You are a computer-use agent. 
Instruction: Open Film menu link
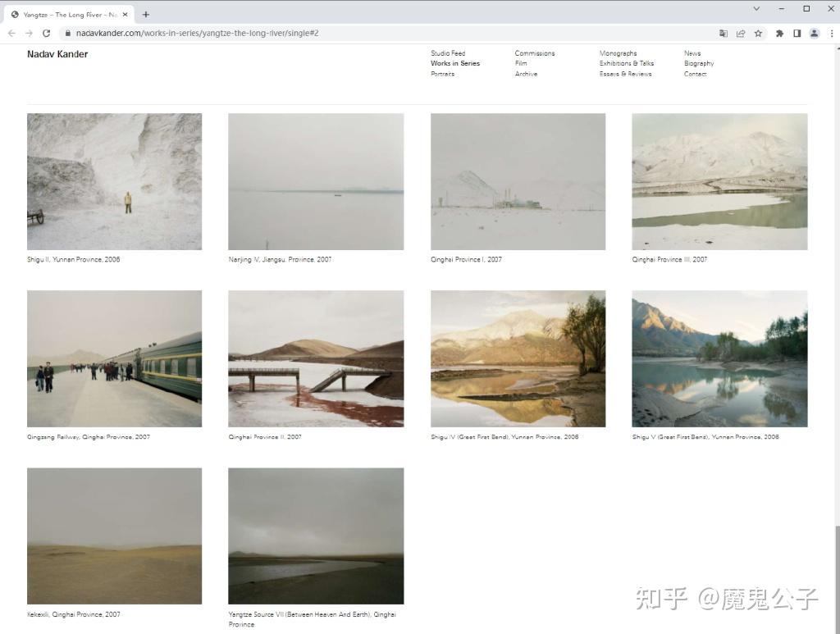tap(521, 63)
